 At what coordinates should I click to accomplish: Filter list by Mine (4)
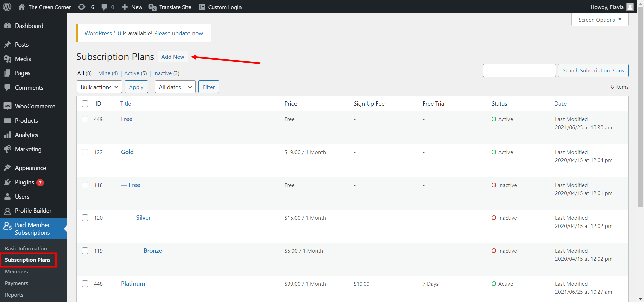(x=108, y=73)
